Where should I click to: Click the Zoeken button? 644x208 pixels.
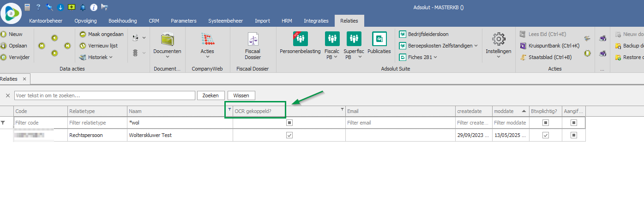coord(211,95)
